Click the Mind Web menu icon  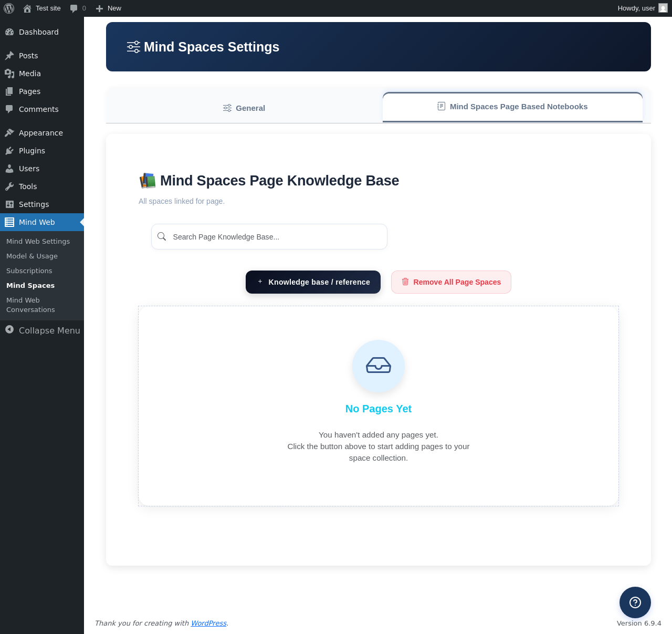[x=9, y=222]
